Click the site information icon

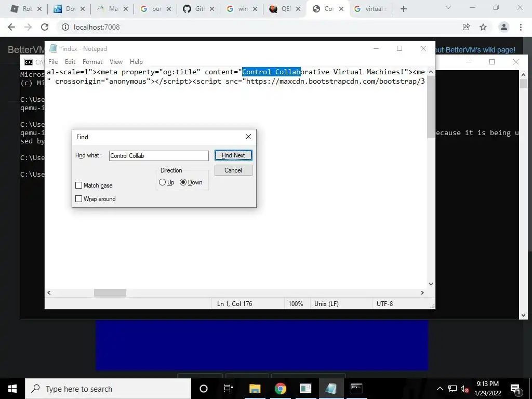tap(65, 27)
